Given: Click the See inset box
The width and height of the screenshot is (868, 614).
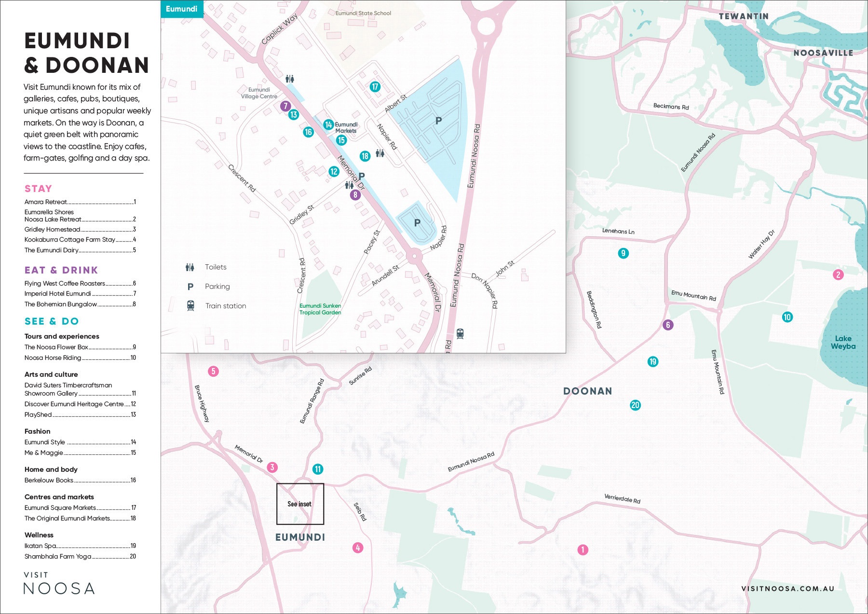Looking at the screenshot, I should click(300, 504).
